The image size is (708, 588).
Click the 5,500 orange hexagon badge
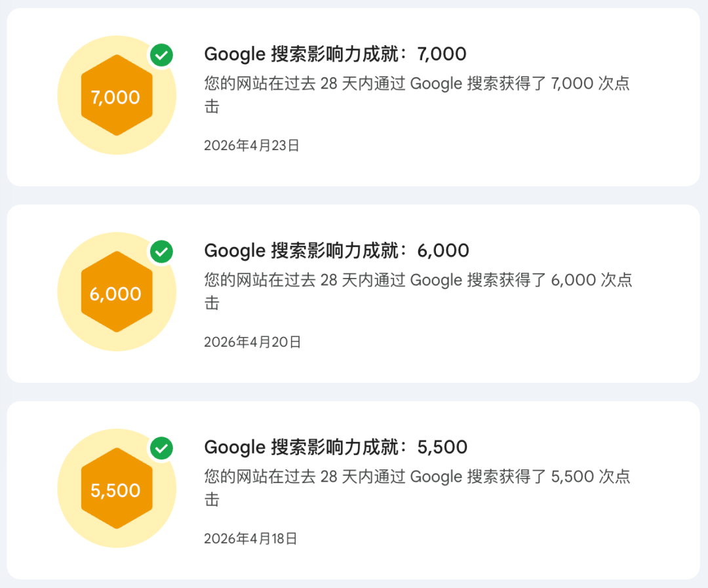117,488
